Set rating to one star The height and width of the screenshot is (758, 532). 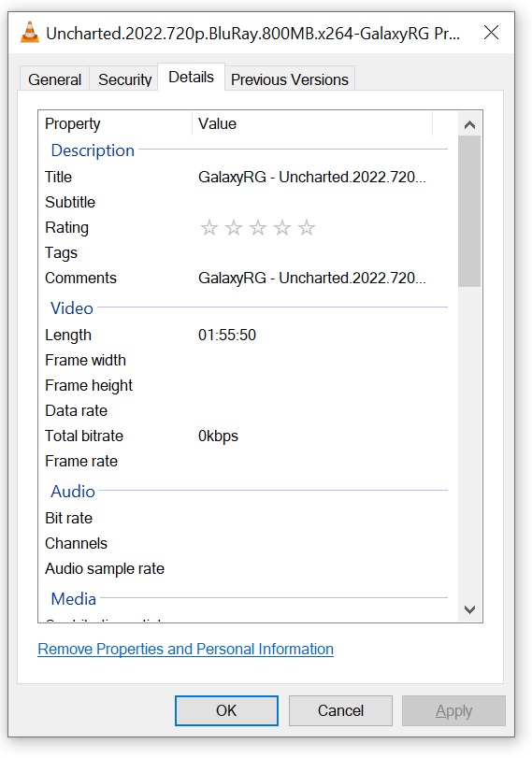coord(208,227)
